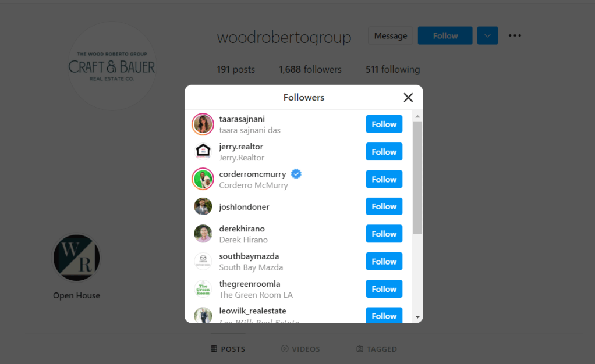Switch to the Tagged tab
Viewport: 595px width, 364px height.
tap(377, 349)
